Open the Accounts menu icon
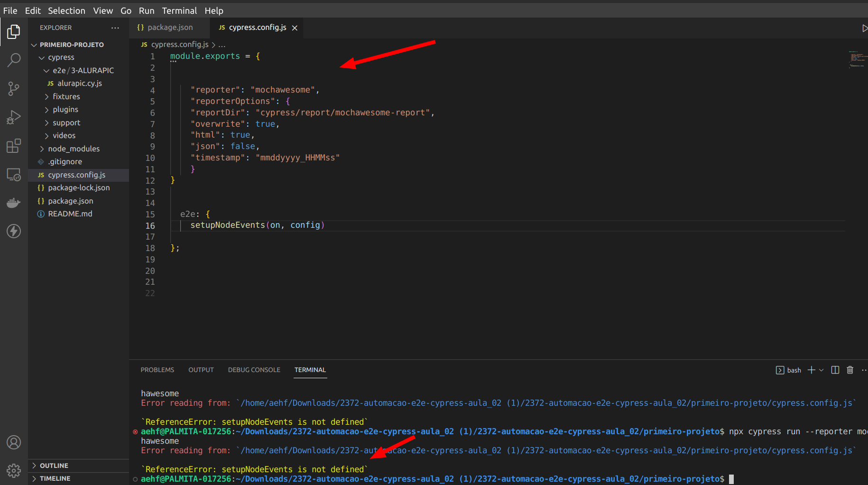 click(14, 442)
